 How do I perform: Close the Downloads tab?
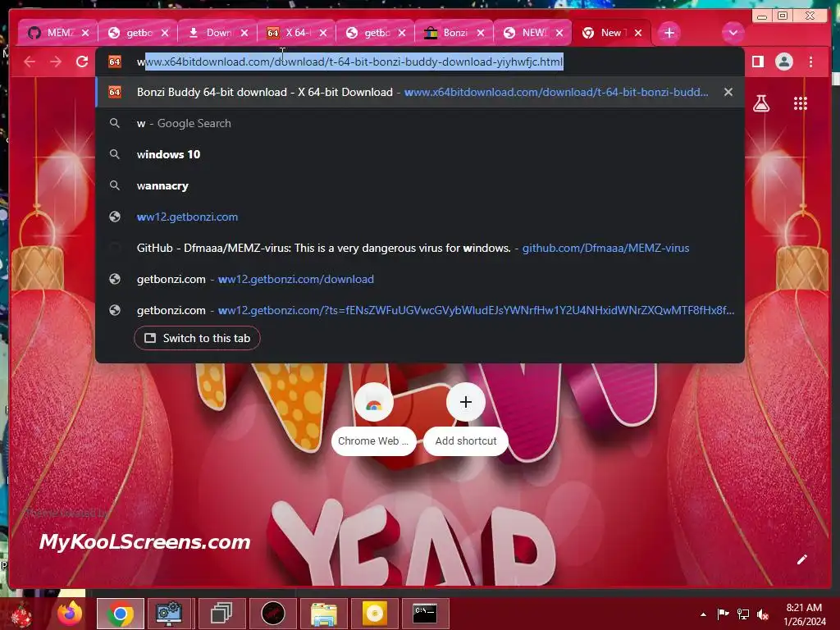click(x=244, y=33)
